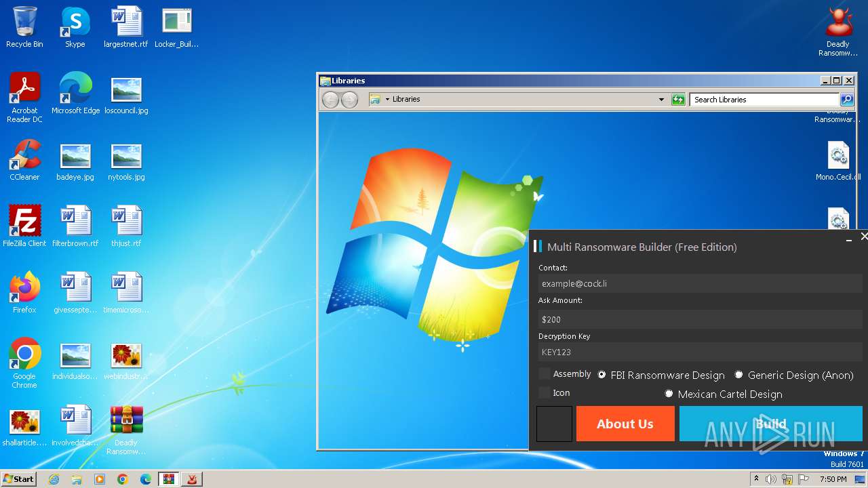Show hidden system tray icons
868x488 pixels.
pyautogui.click(x=756, y=479)
